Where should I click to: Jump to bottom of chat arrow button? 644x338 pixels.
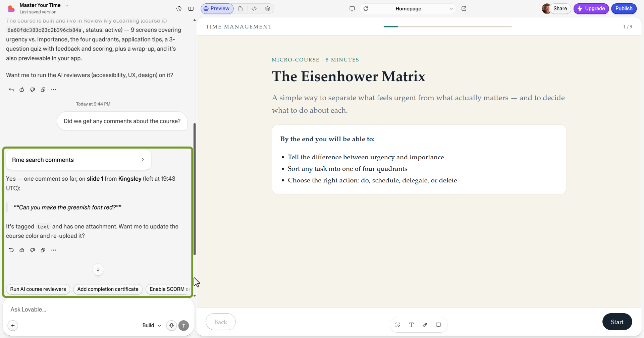[98, 270]
